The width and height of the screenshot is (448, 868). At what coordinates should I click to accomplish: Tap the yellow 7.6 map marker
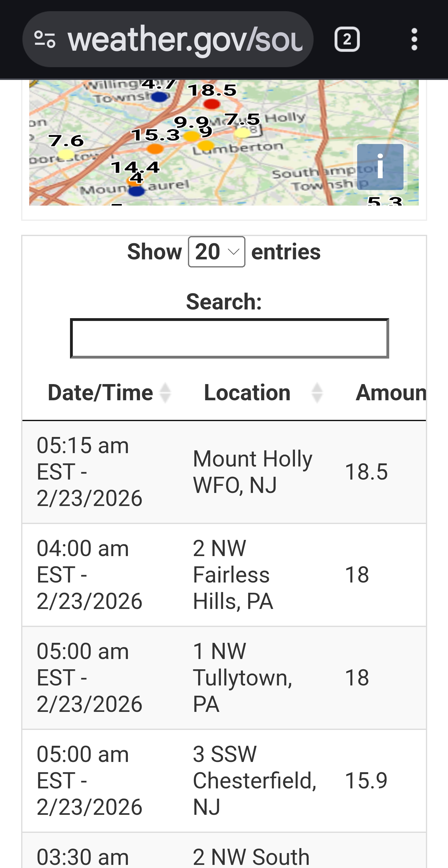pos(66,154)
